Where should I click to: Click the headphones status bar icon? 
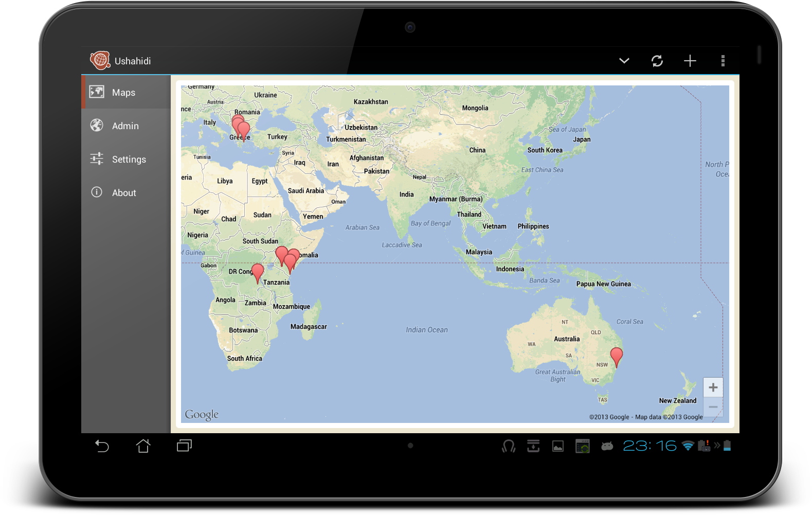[x=509, y=446]
